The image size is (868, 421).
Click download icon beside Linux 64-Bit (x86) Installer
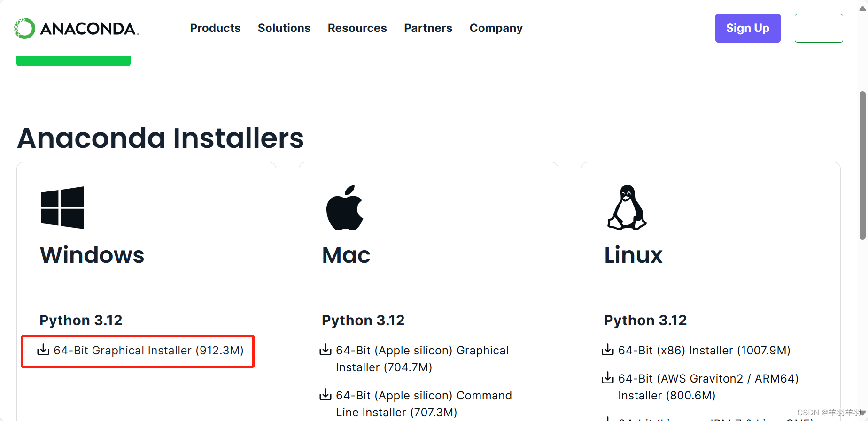click(608, 350)
